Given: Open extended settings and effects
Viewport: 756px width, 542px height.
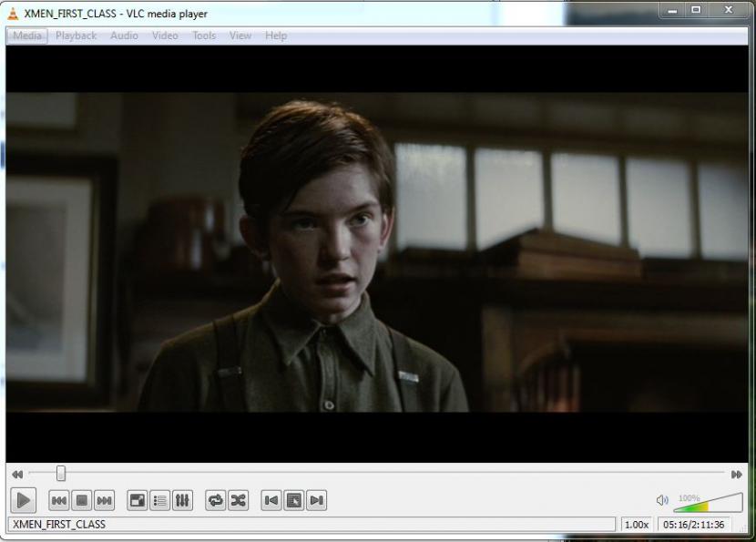Looking at the screenshot, I should (x=182, y=500).
